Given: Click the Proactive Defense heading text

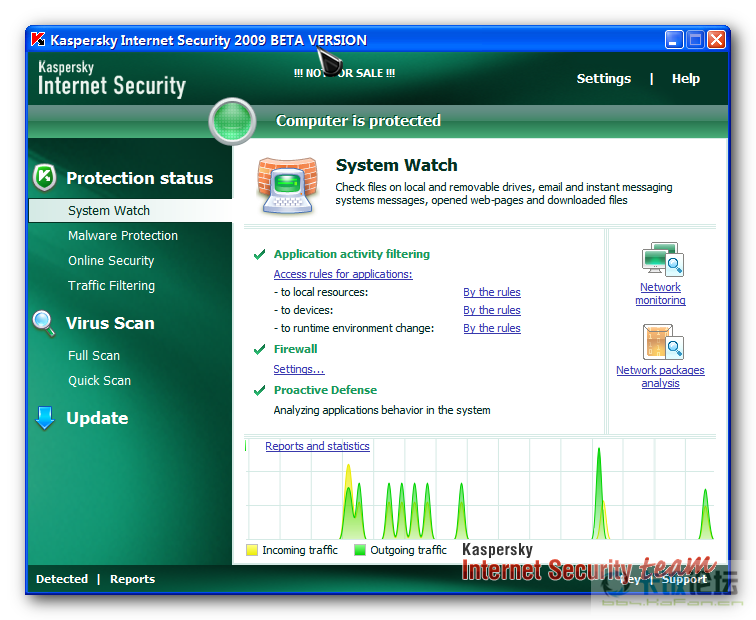Looking at the screenshot, I should pyautogui.click(x=325, y=390).
